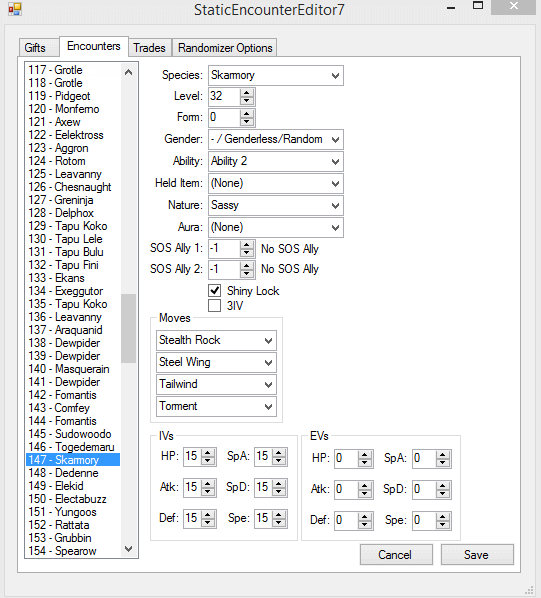541x598 pixels.
Task: Increase the HP IV value
Action: pos(208,453)
